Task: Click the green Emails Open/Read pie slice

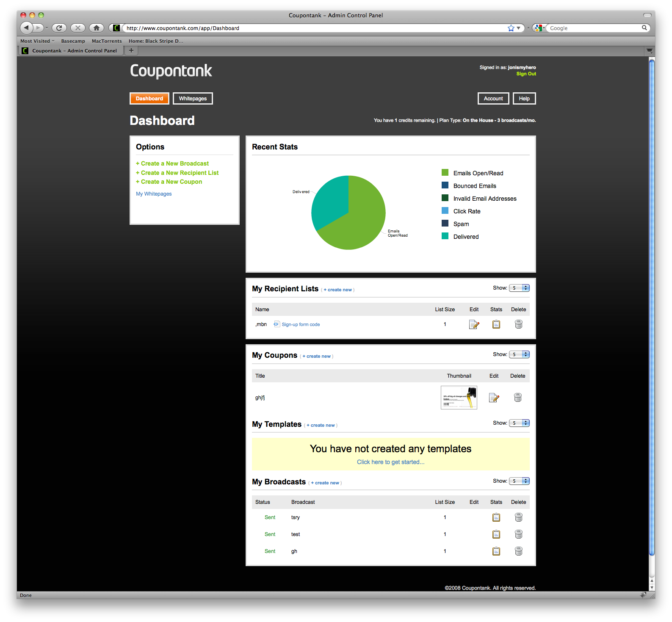Action: (x=360, y=220)
